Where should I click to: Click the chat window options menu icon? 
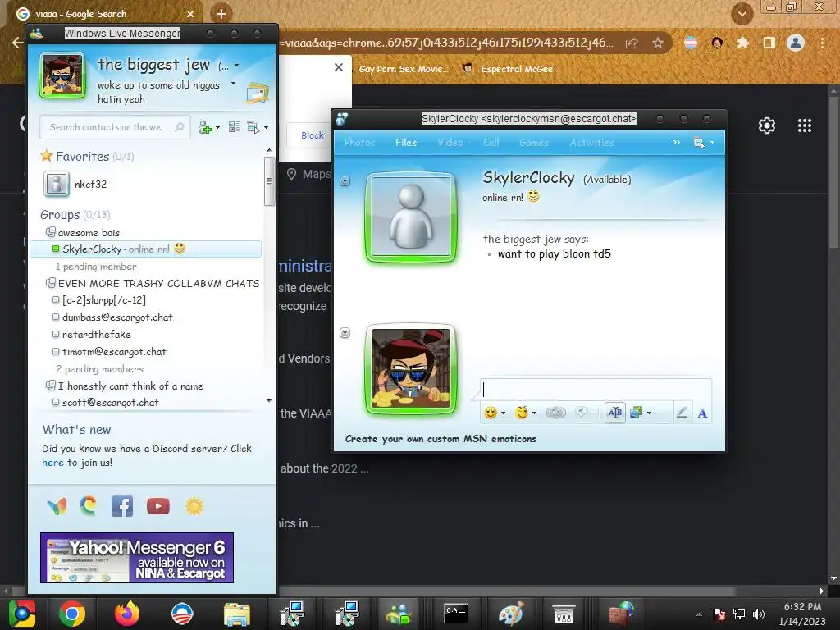tap(699, 143)
